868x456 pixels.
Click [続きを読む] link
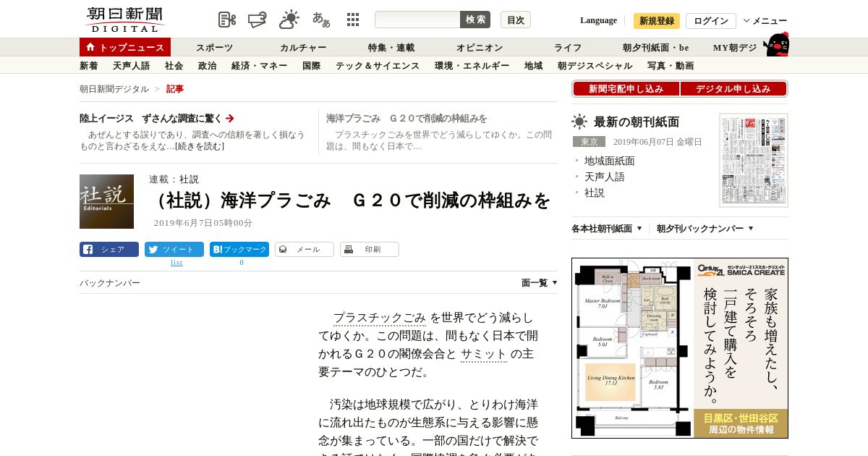coord(200,146)
